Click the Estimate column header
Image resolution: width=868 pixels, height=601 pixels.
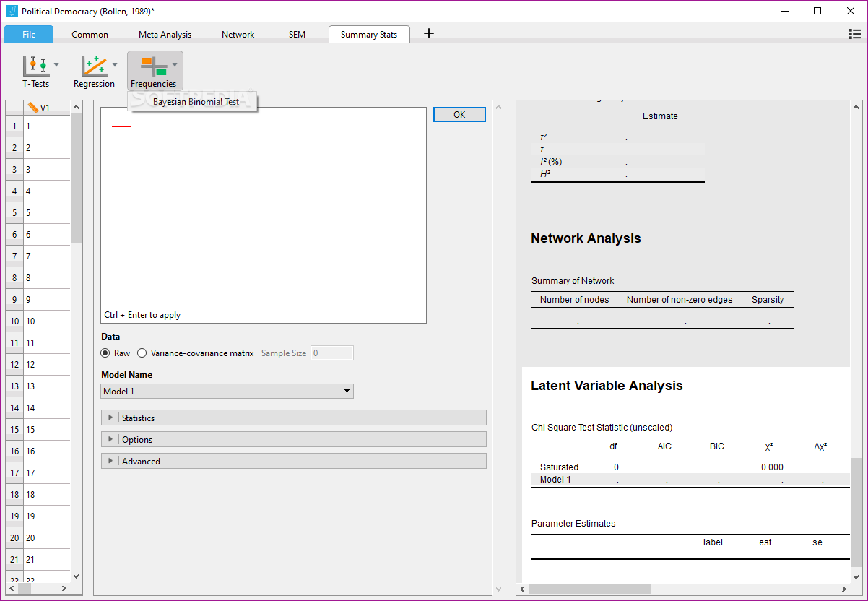[660, 116]
